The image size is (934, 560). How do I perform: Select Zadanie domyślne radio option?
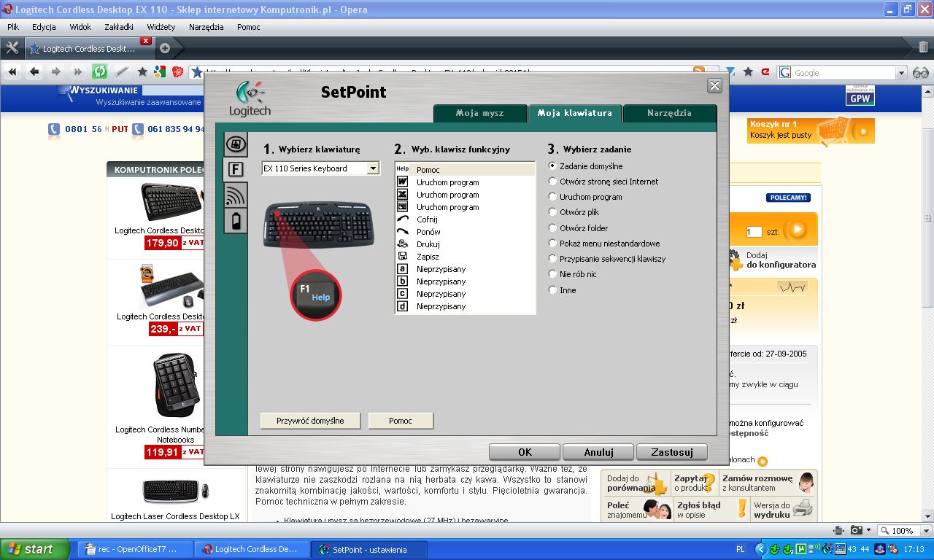pos(552,166)
